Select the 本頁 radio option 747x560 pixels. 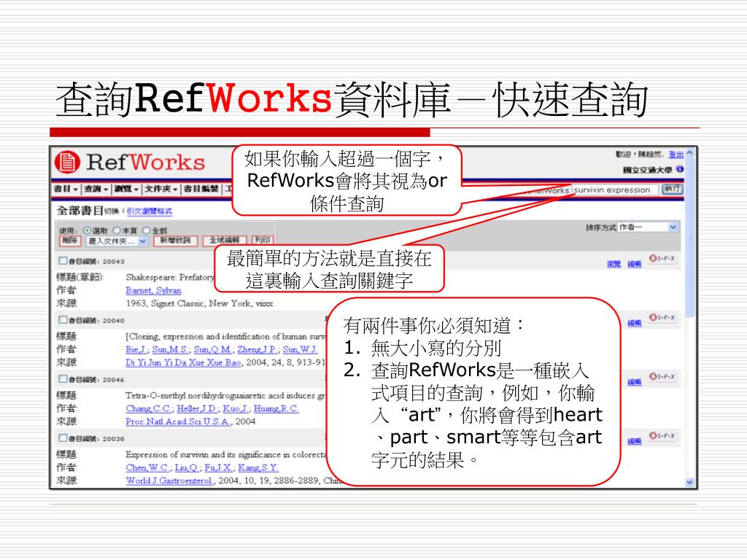(117, 230)
